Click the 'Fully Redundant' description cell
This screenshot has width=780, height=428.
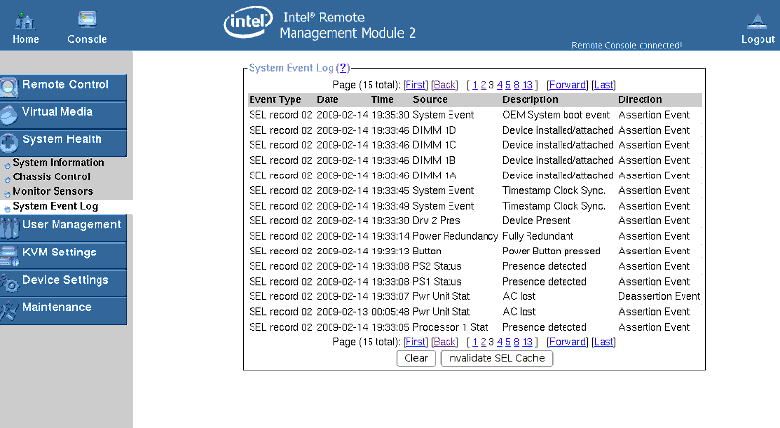[x=538, y=236]
